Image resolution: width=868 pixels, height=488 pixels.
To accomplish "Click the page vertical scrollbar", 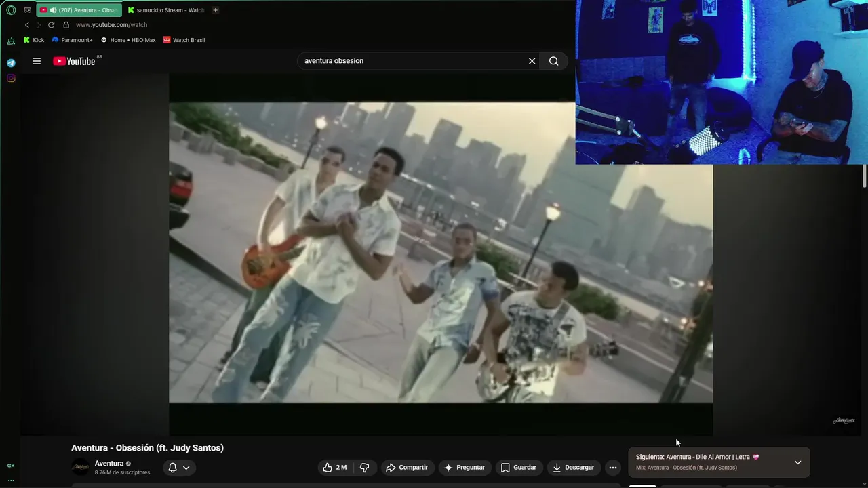I will [865, 175].
